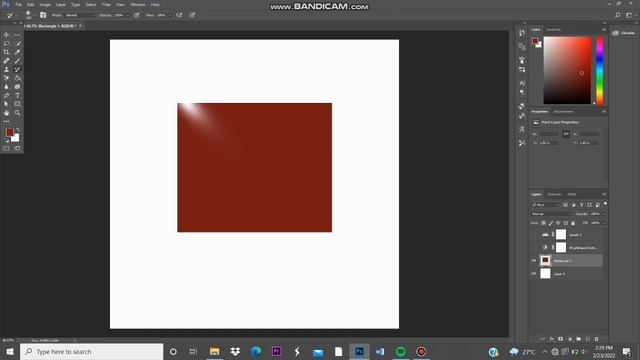
Task: Open the Window menu
Action: click(x=138, y=4)
